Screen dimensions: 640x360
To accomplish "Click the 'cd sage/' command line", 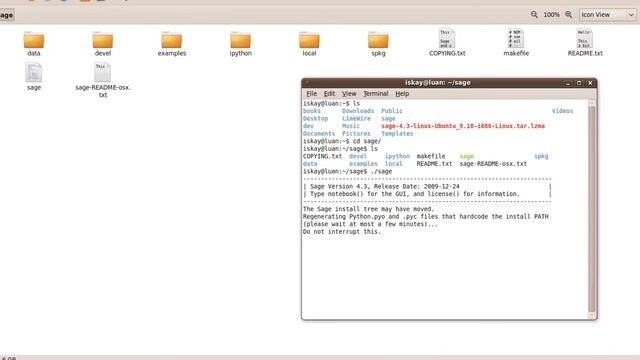I will 367,141.
